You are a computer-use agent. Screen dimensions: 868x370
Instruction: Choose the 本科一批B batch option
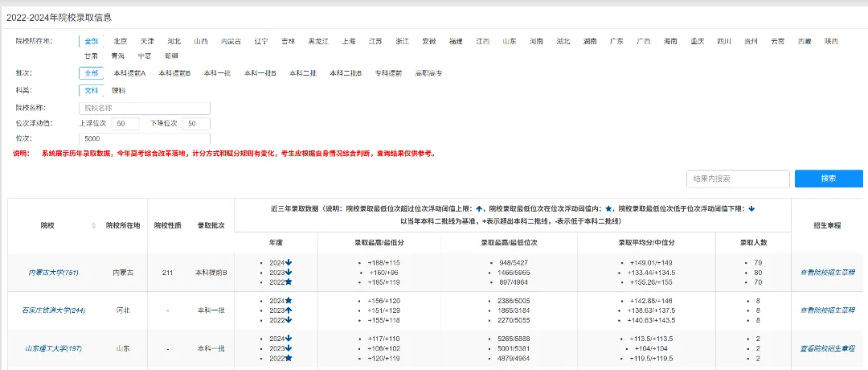(260, 73)
